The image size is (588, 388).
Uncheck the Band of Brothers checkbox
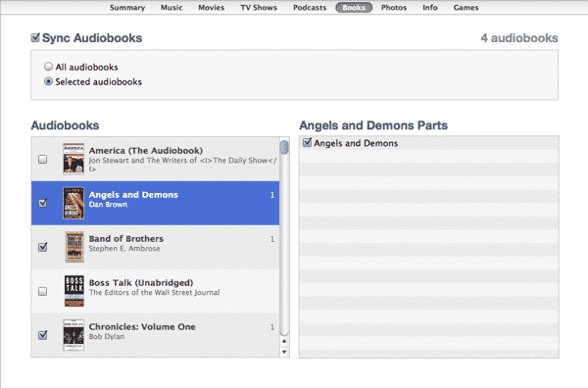coord(43,247)
